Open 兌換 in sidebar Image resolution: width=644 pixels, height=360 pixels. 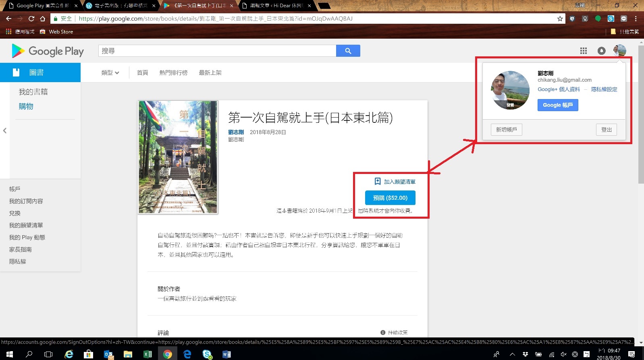pos(15,213)
